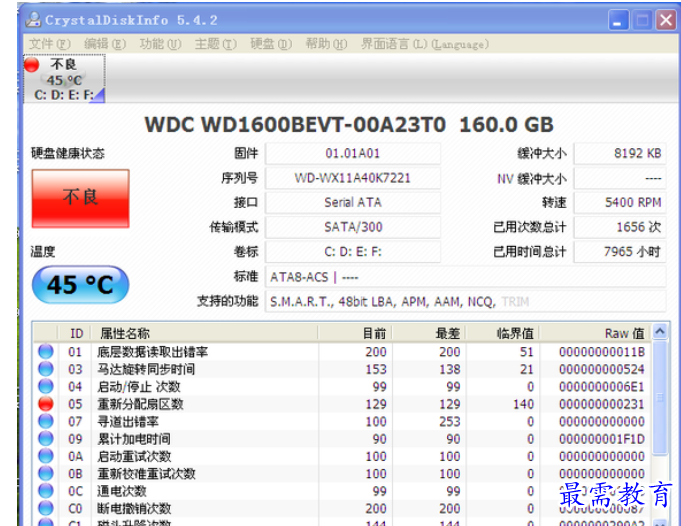This screenshot has width=681, height=526.
Task: Click the Raw 值 column header
Action: [x=595, y=333]
